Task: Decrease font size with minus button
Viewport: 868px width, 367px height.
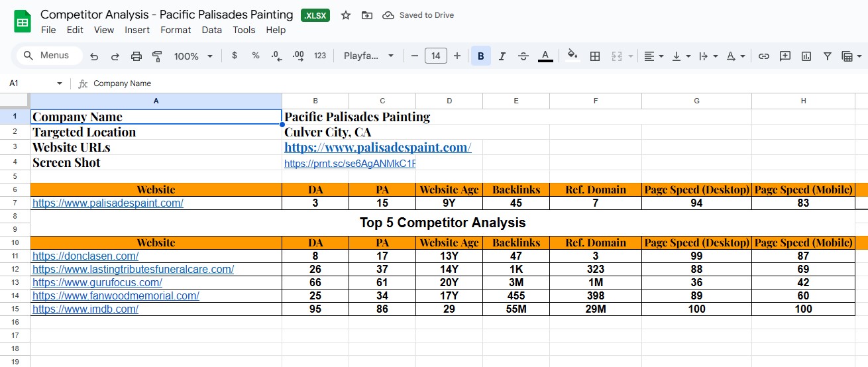Action: pyautogui.click(x=415, y=56)
